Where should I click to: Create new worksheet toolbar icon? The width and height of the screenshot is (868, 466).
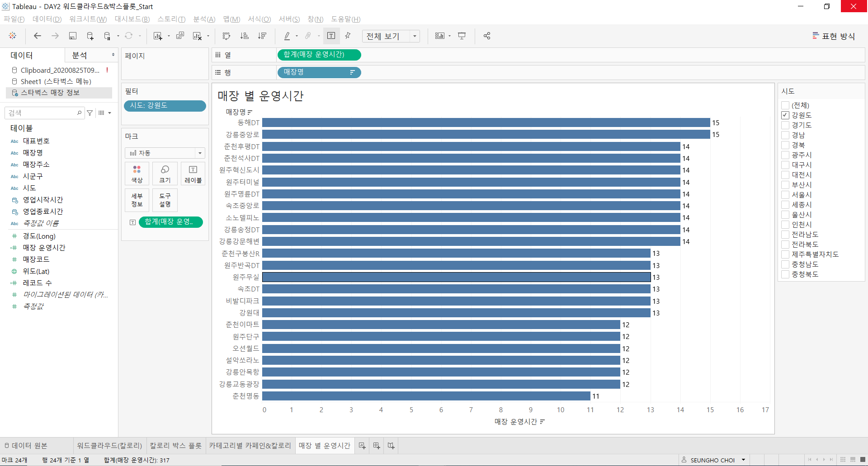(158, 36)
